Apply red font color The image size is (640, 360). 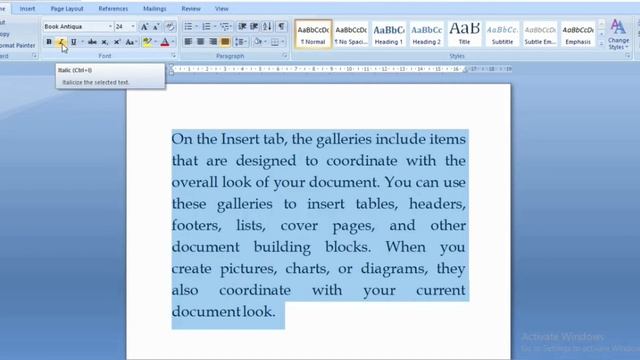(165, 42)
